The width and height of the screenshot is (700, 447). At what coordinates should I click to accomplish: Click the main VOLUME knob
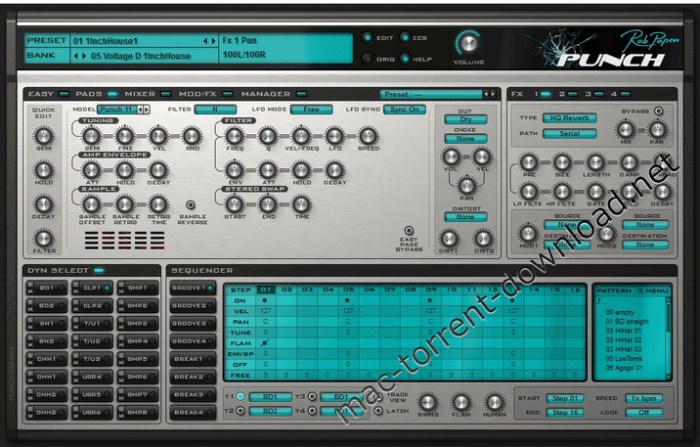(x=468, y=43)
